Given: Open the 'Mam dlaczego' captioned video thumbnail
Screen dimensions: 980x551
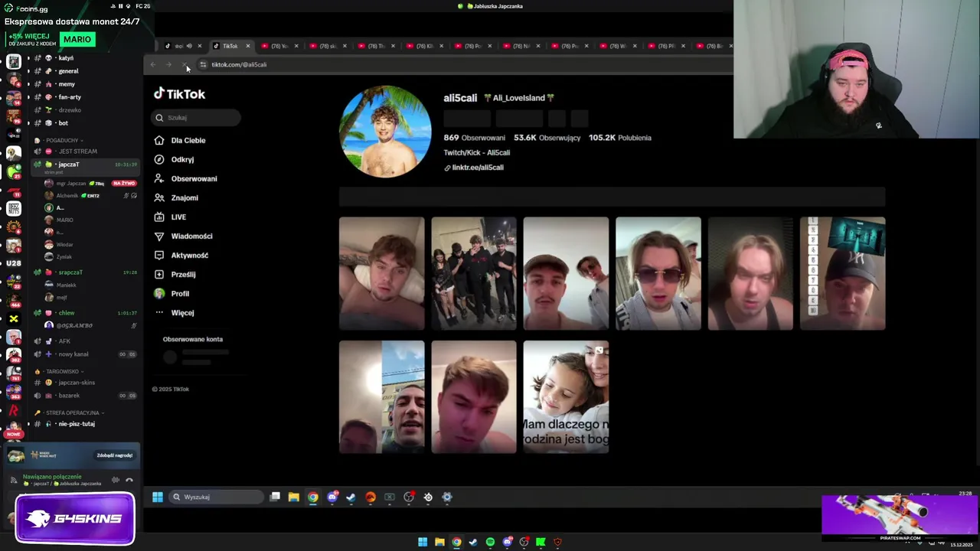Looking at the screenshot, I should point(566,397).
